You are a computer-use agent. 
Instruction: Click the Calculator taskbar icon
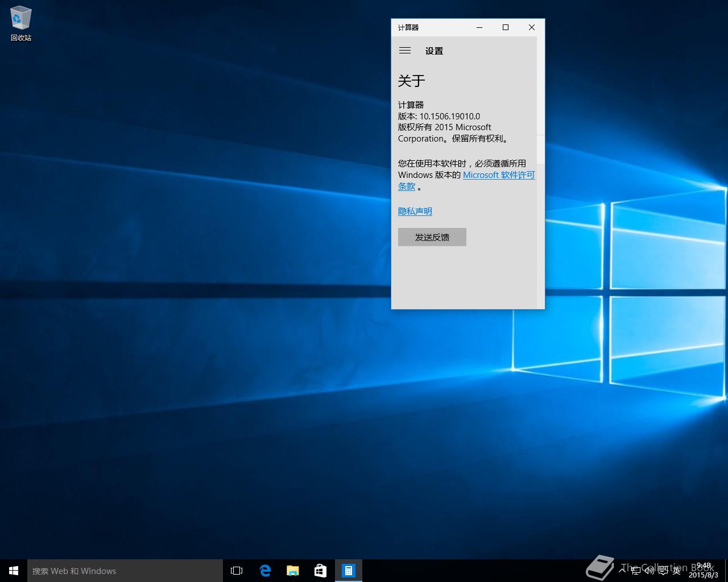[x=348, y=571]
